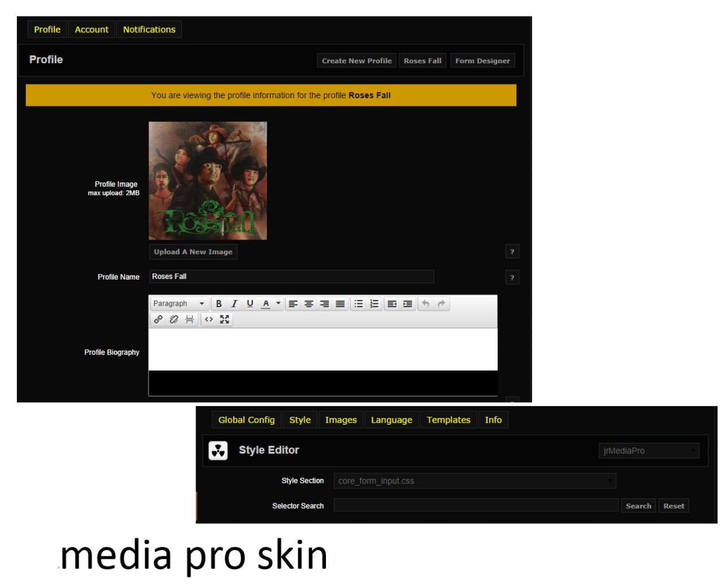Decrease the paragraph indent
This screenshot has height=588, width=723.
point(392,304)
